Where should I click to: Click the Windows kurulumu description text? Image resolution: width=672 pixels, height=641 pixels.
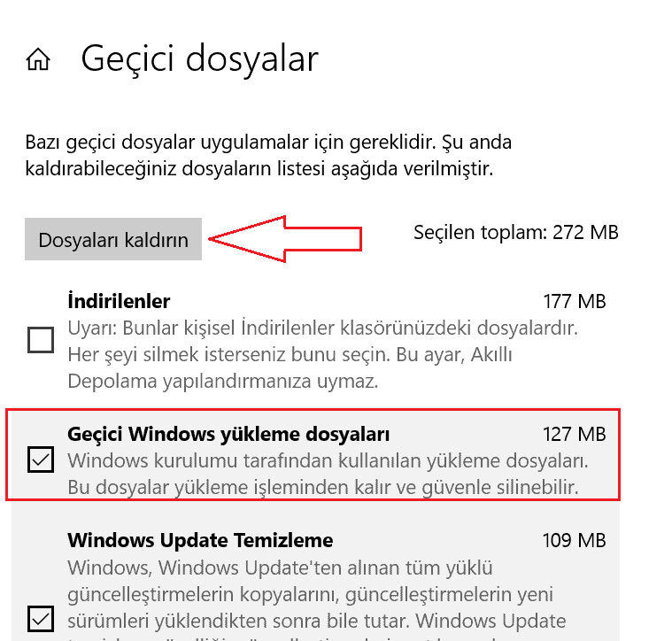tap(328, 475)
